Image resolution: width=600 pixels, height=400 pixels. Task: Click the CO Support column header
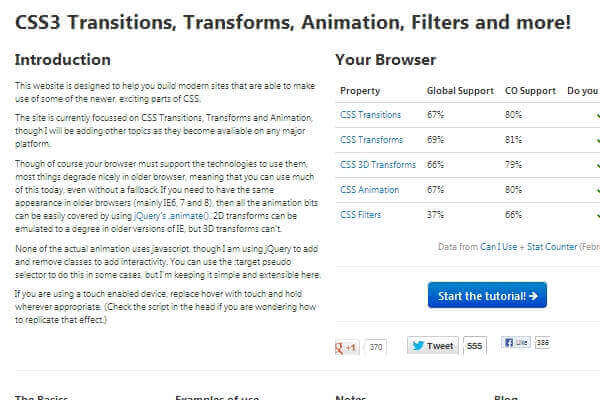(x=531, y=90)
